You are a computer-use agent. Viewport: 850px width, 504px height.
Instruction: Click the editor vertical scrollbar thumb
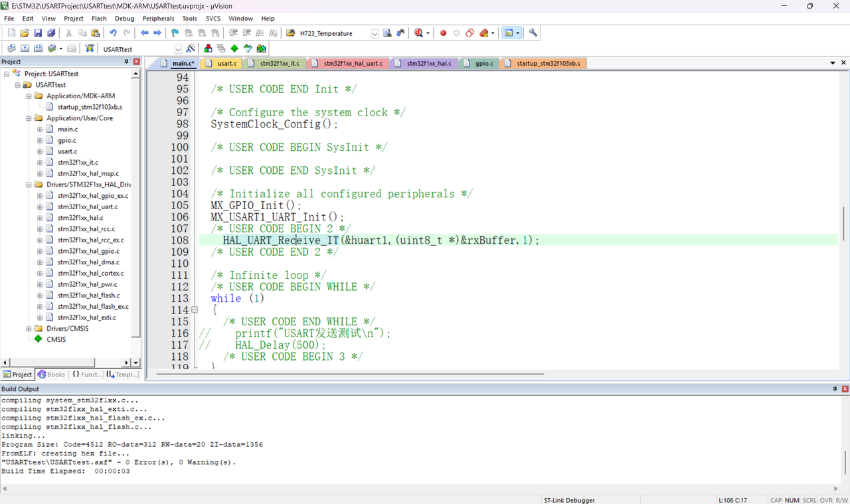843,222
